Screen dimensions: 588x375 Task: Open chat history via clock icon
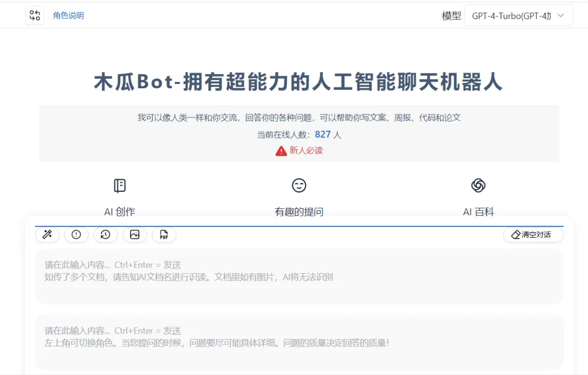click(x=106, y=234)
